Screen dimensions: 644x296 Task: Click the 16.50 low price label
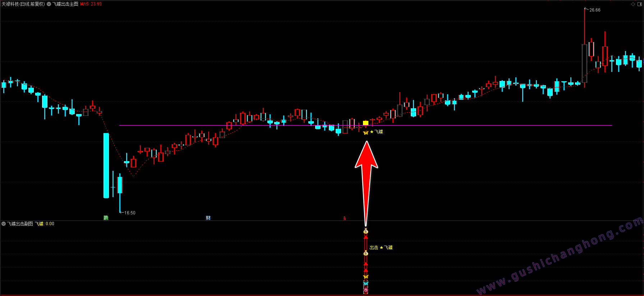point(130,213)
